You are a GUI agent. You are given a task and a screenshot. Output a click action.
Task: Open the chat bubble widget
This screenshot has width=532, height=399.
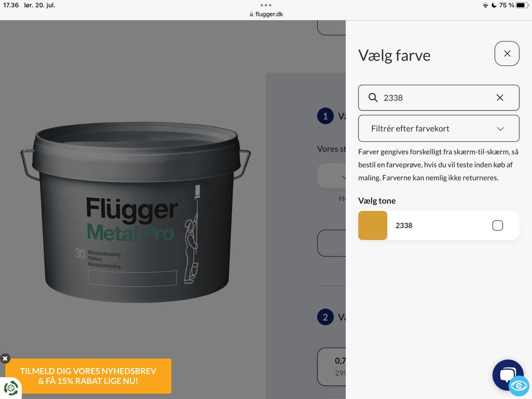[x=507, y=375]
